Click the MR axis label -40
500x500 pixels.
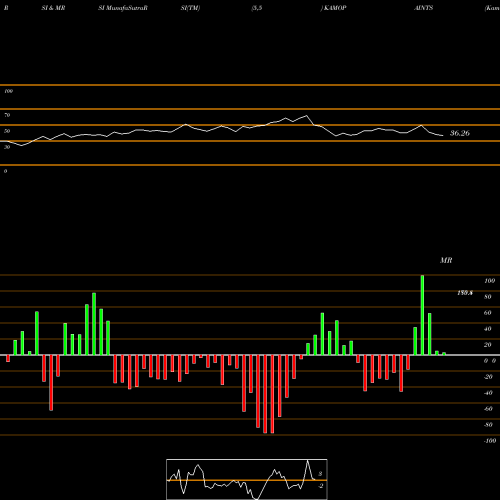[488, 393]
